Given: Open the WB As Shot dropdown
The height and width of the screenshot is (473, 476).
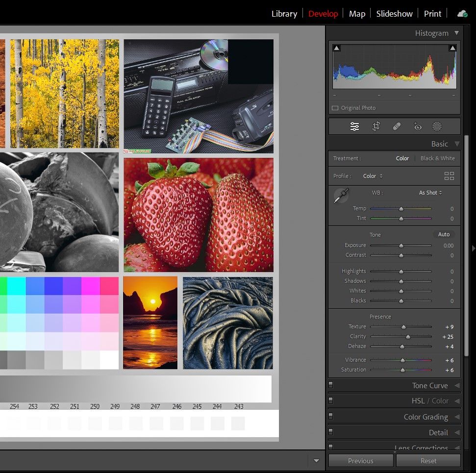Looking at the screenshot, I should click(430, 193).
